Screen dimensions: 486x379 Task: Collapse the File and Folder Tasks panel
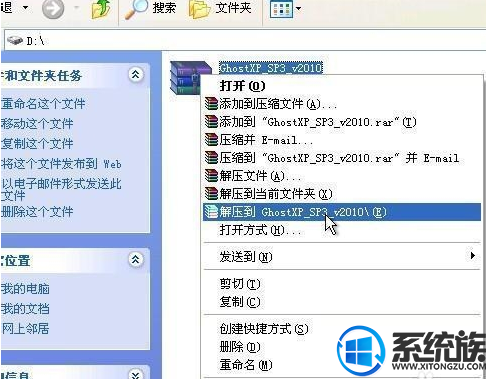point(135,74)
